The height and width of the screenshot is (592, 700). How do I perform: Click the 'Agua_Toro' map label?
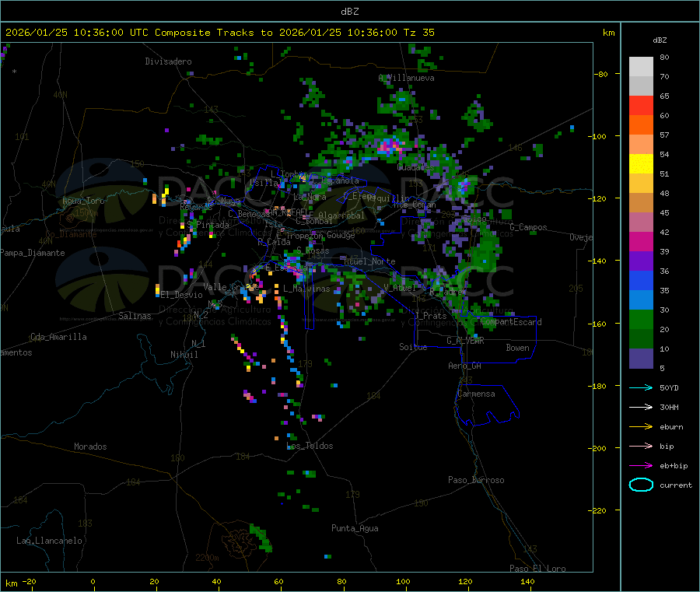83,201
